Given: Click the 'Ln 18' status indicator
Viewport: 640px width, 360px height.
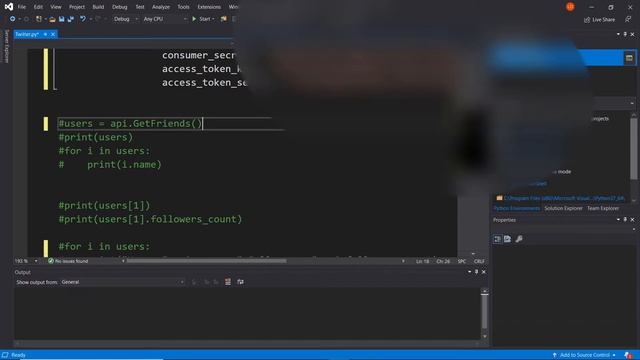Looking at the screenshot, I should point(422,261).
